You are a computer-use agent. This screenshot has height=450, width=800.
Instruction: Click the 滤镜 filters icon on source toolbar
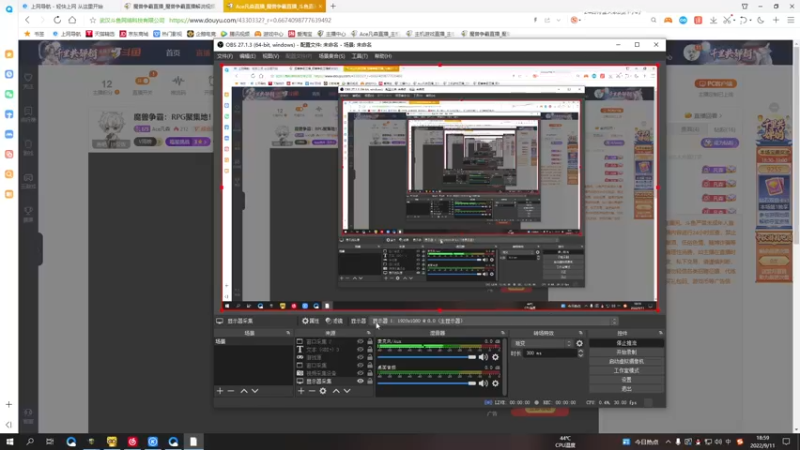click(x=334, y=321)
